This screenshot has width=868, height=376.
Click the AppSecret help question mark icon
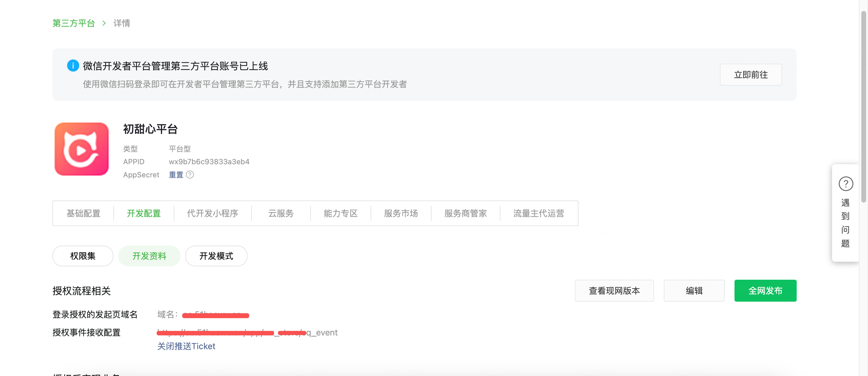point(190,175)
